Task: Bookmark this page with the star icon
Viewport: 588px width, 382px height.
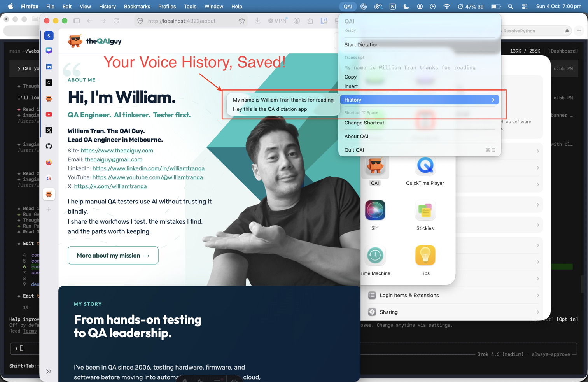Action: pyautogui.click(x=241, y=21)
